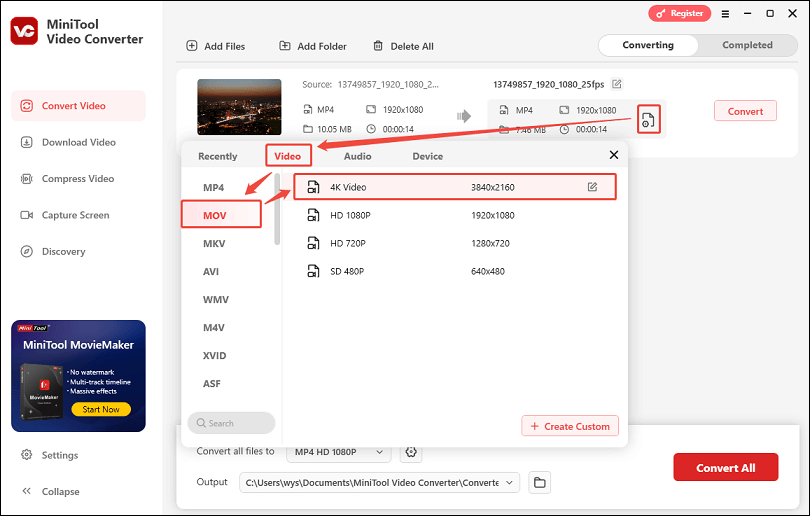
Task: Open the Output path dropdown
Action: [x=379, y=482]
